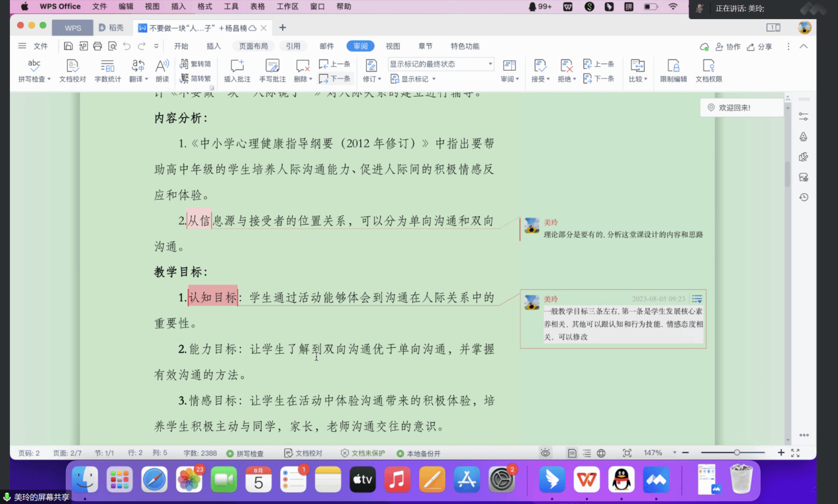
Task: Click the 朗读 read aloud icon
Action: click(x=162, y=66)
